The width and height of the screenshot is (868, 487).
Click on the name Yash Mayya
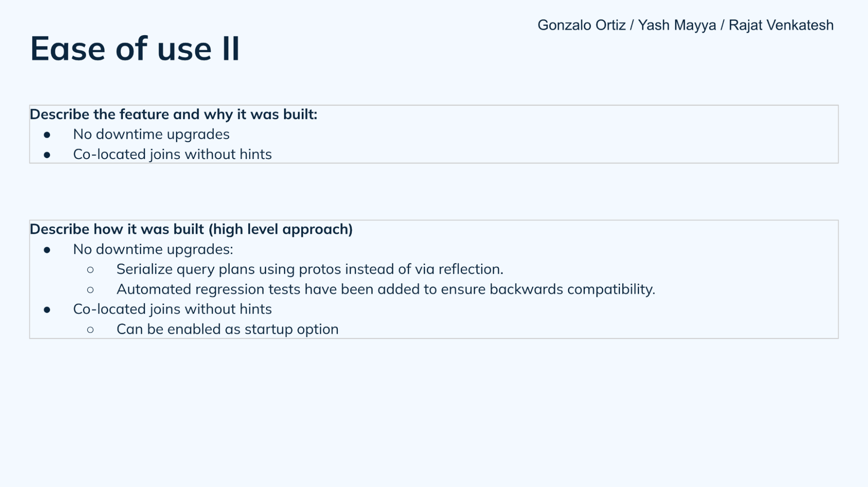677,25
